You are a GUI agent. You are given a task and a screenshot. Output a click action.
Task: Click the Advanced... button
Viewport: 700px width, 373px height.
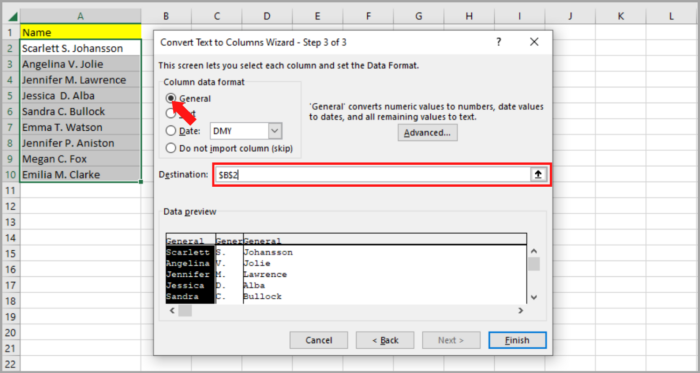point(428,133)
